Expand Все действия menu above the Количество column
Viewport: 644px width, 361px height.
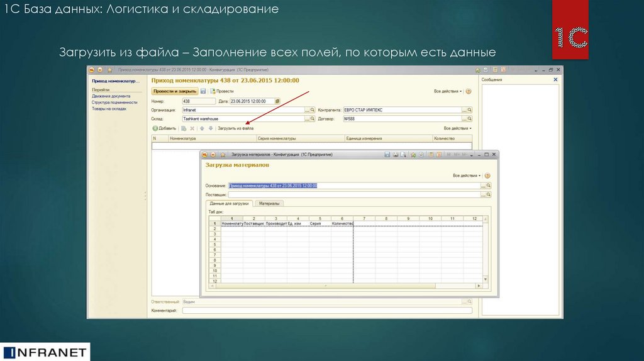pyautogui.click(x=457, y=128)
